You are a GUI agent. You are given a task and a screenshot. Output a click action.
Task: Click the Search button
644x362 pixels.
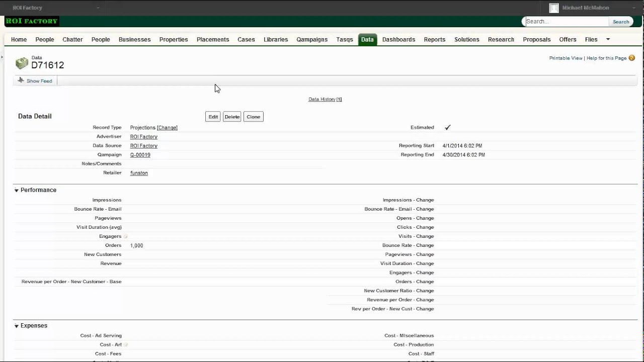(x=621, y=22)
